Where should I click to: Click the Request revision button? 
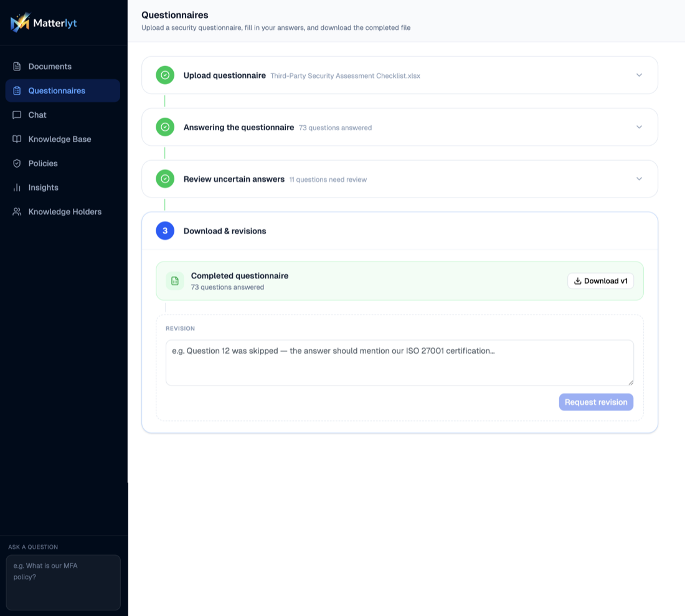pyautogui.click(x=596, y=402)
